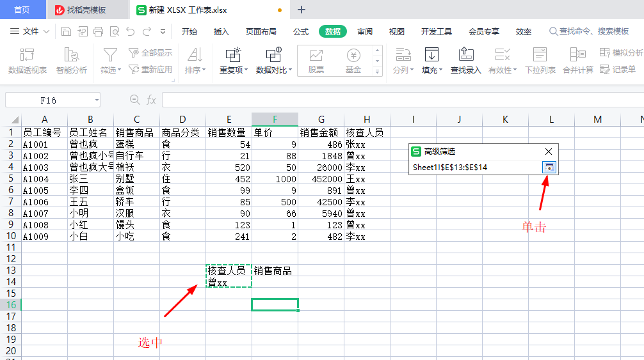The width and height of the screenshot is (644, 360).
Task: Expand the data types gallery arrow
Action: [378, 72]
